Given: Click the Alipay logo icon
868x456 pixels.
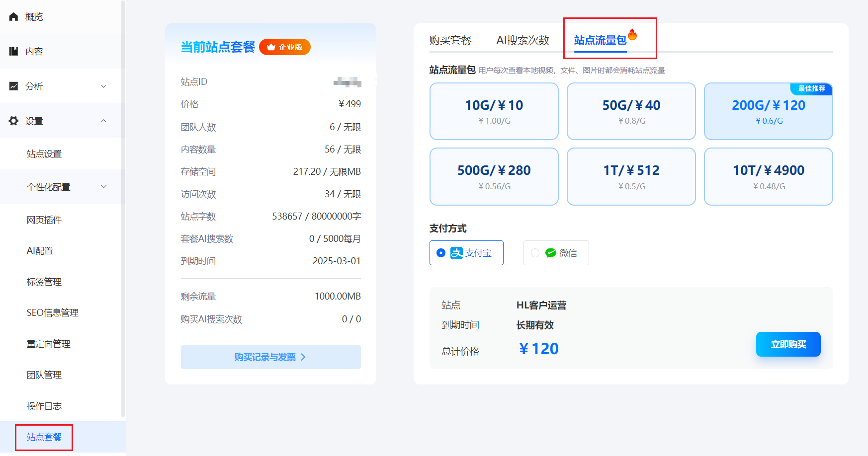Looking at the screenshot, I should (456, 253).
